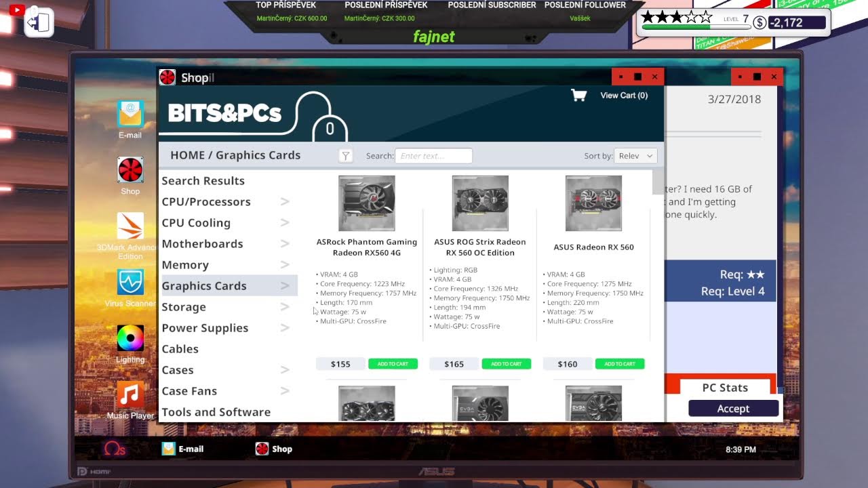Expand the Graphics Cards category arrow
This screenshot has width=868, height=488.
coord(285,286)
